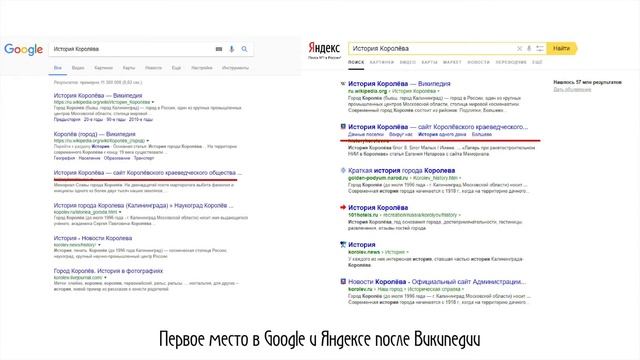Expand URL dropdown arrow under 'Королёв (город) — Википедия'
This screenshot has width=640, height=360.
pyautogui.click(x=148, y=141)
